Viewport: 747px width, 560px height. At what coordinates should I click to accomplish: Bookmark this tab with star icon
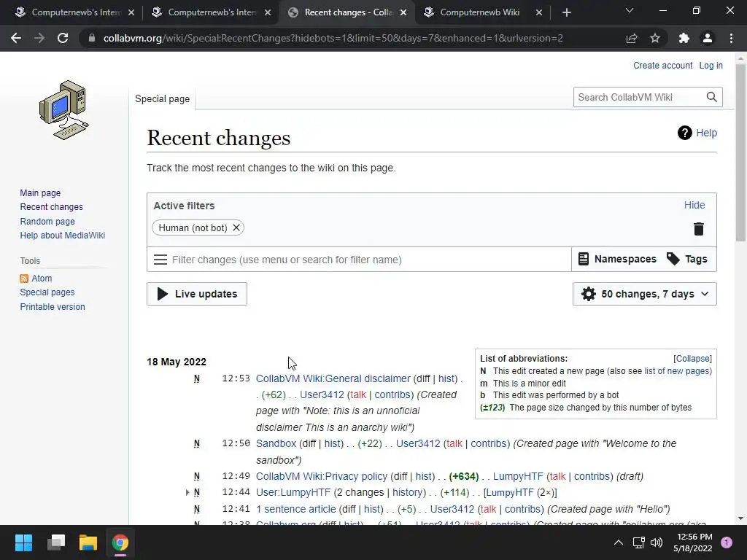[x=655, y=38]
